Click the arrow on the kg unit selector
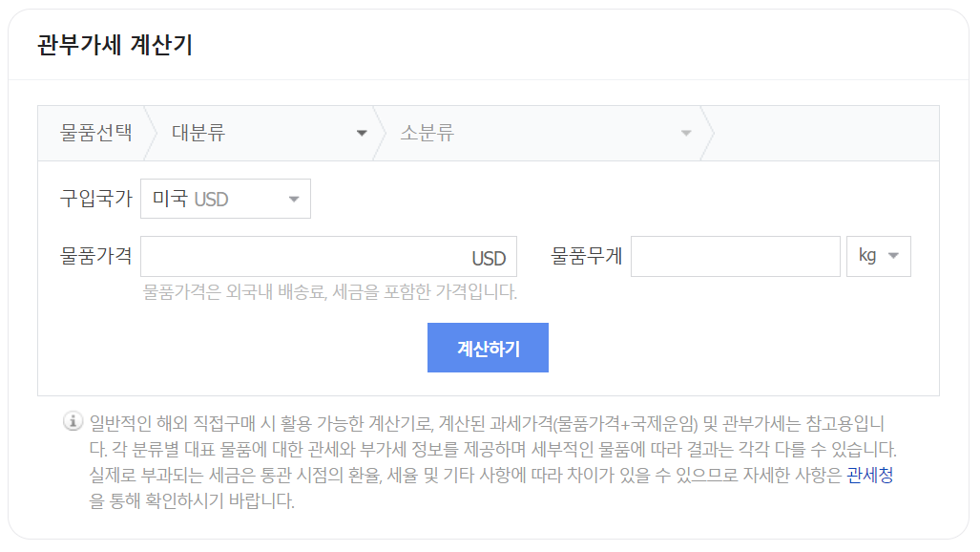The height and width of the screenshot is (552, 980). pos(895,256)
